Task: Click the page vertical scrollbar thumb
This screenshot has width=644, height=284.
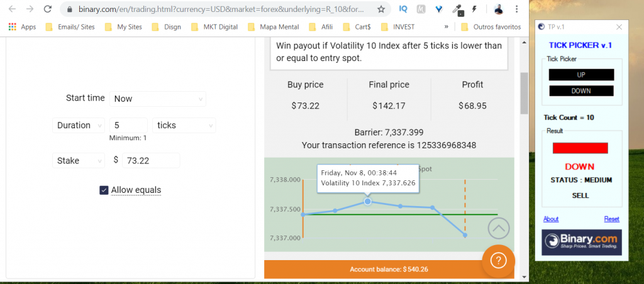Action: pyautogui.click(x=524, y=94)
